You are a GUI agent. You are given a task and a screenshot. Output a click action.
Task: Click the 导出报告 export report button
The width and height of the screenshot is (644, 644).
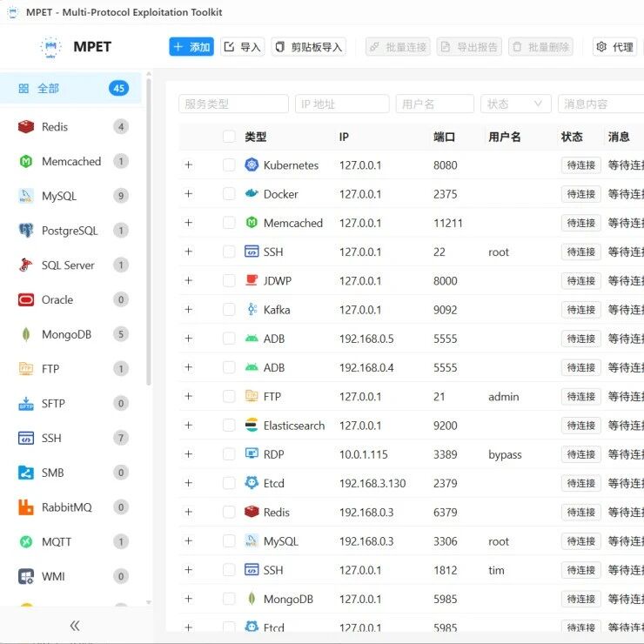pyautogui.click(x=469, y=47)
